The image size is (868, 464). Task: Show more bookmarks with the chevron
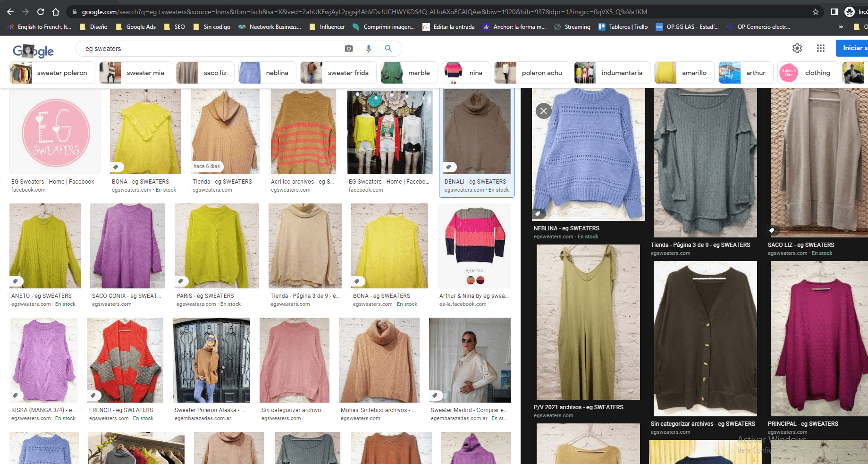click(x=841, y=27)
